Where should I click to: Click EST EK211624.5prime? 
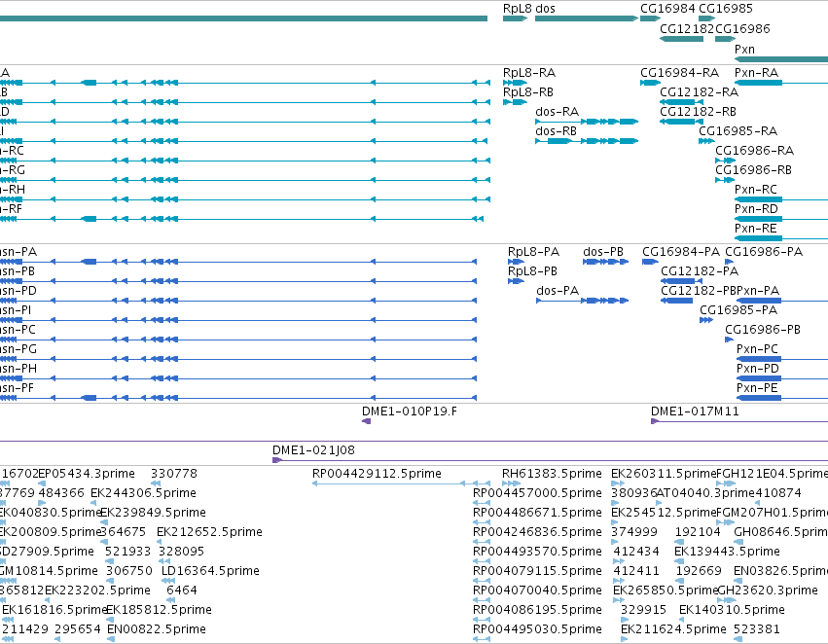click(674, 629)
